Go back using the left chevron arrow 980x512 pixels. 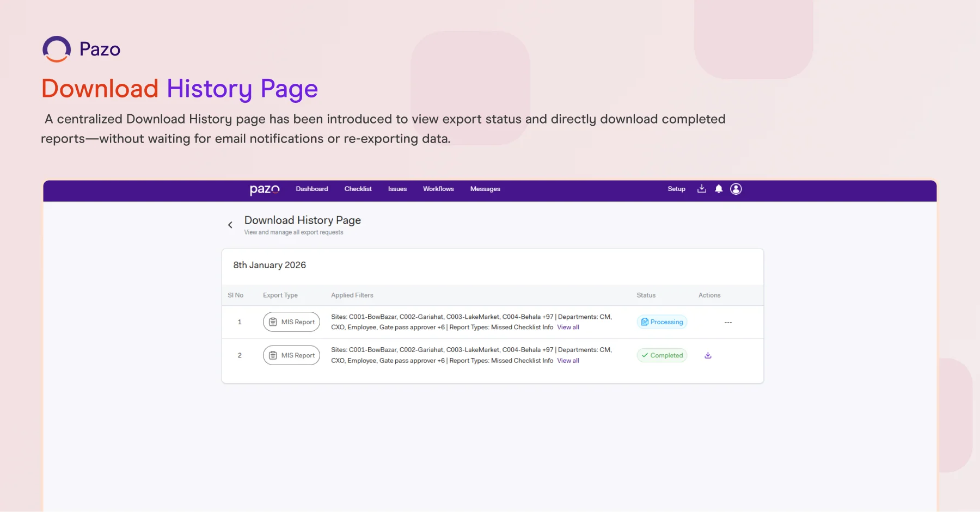(x=230, y=225)
